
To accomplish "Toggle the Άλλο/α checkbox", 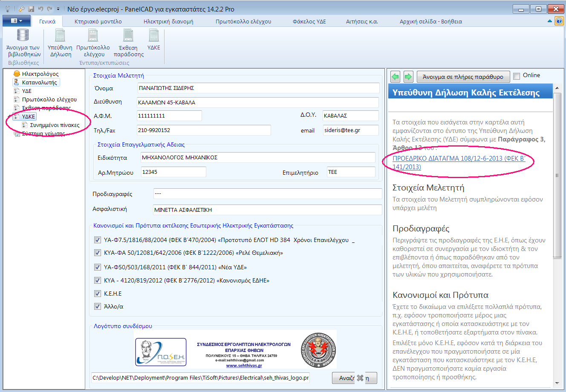I will 98,306.
